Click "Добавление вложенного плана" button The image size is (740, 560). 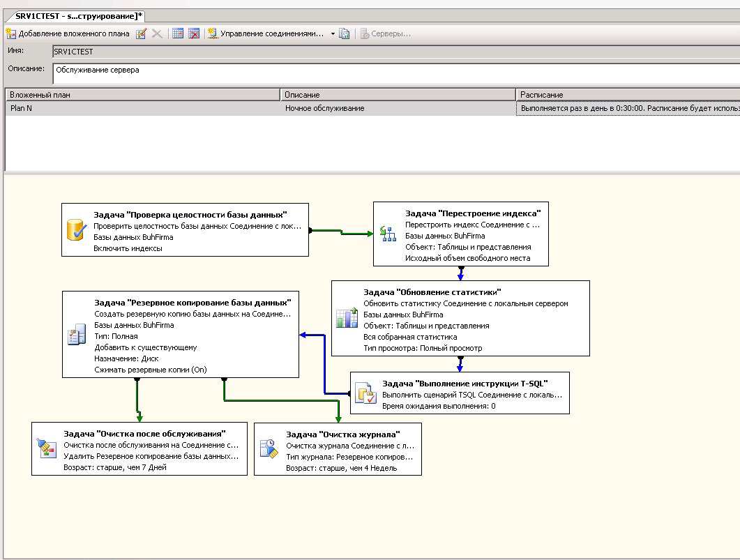coord(68,33)
